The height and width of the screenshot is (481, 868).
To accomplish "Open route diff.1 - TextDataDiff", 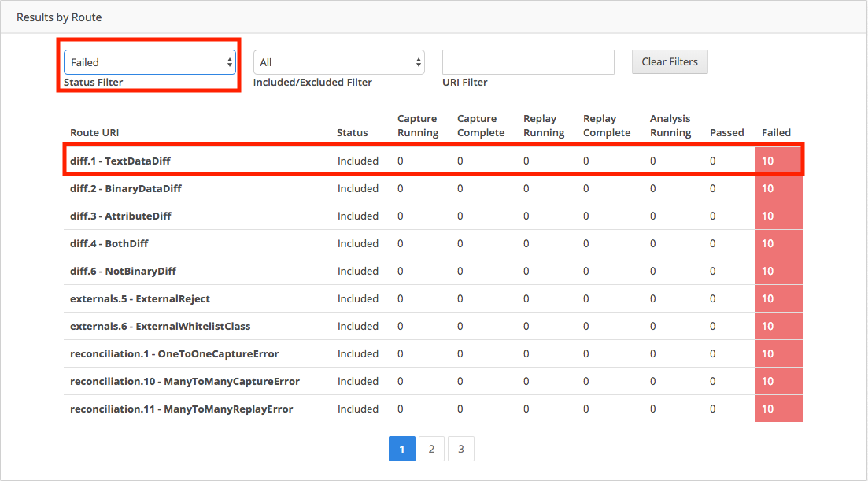I will click(x=120, y=161).
